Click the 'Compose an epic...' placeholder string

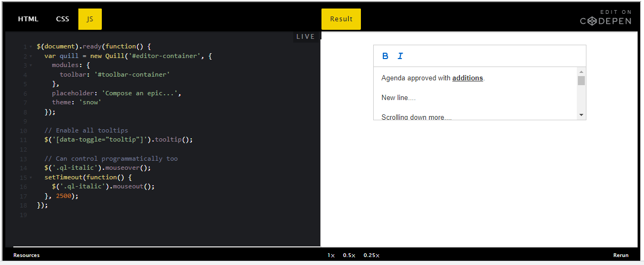[x=140, y=93]
